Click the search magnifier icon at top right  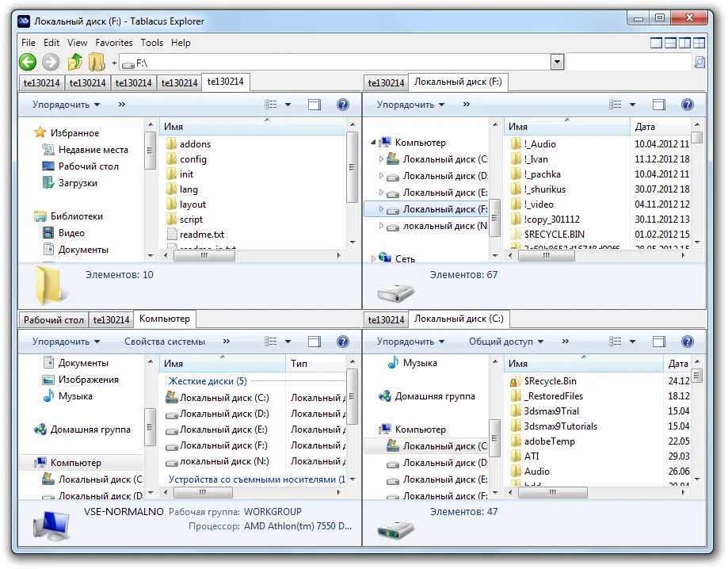point(699,62)
